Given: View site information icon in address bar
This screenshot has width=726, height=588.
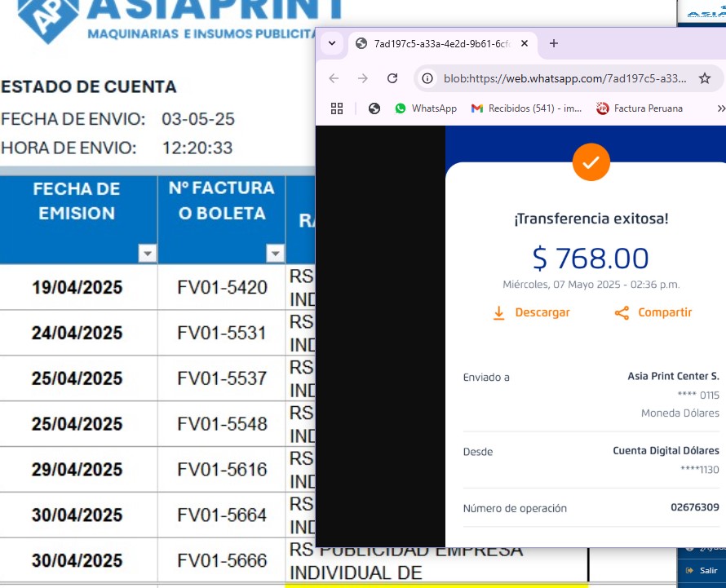Looking at the screenshot, I should pos(427,78).
